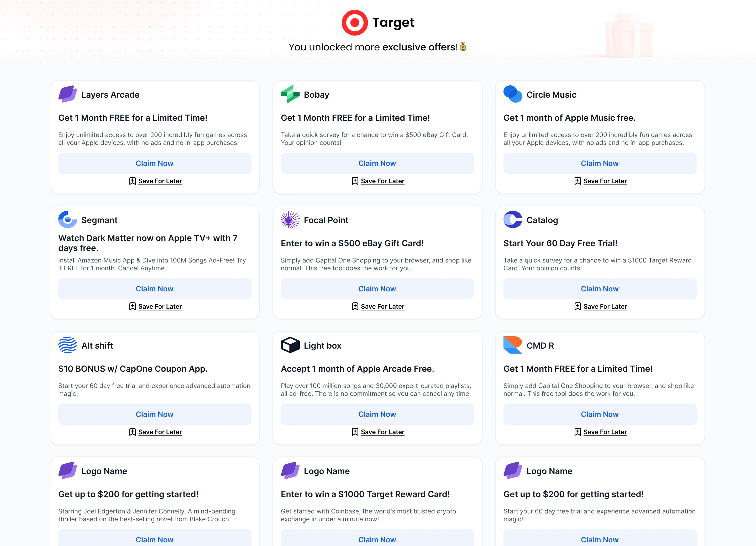Click the Circle Music blue circles icon

[x=513, y=94]
